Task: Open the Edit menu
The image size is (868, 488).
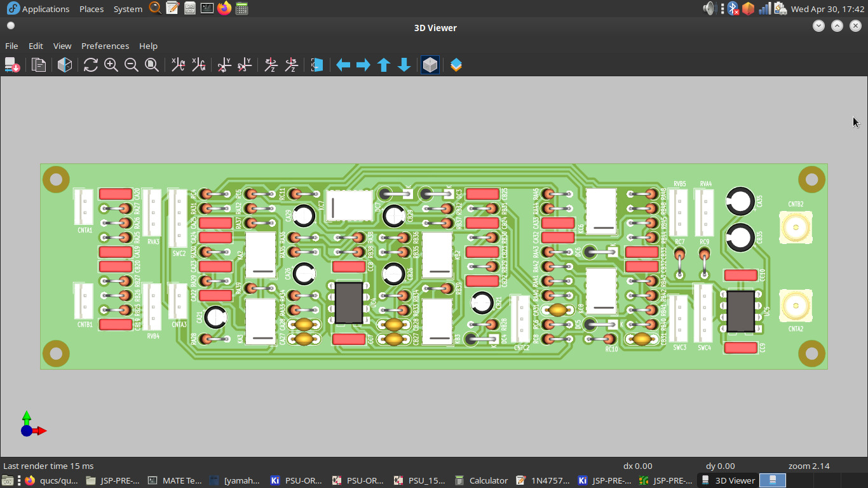Action: [x=36, y=46]
